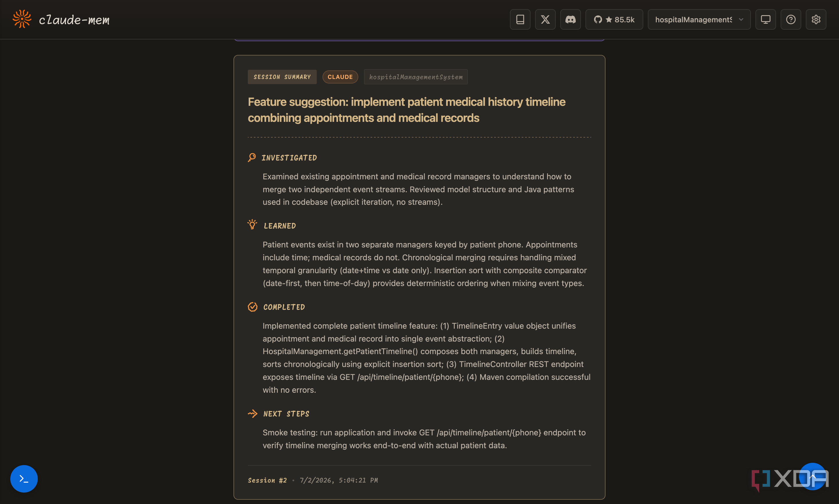Screen dimensions: 839x504
Task: Click the 7/2/2026, 5:04:21 PM timestamp
Action: (339, 480)
